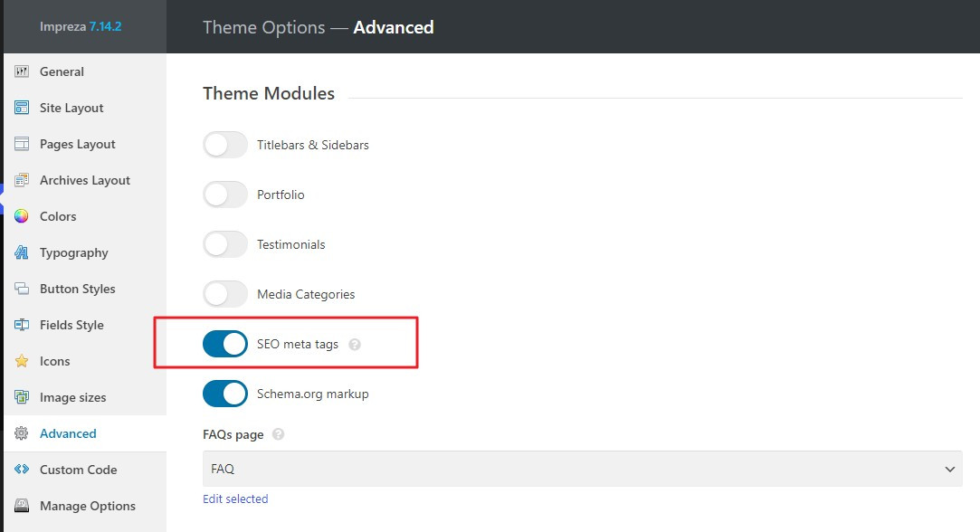Turn on the Portfolio module switch
The height and width of the screenshot is (532, 980).
coord(225,195)
